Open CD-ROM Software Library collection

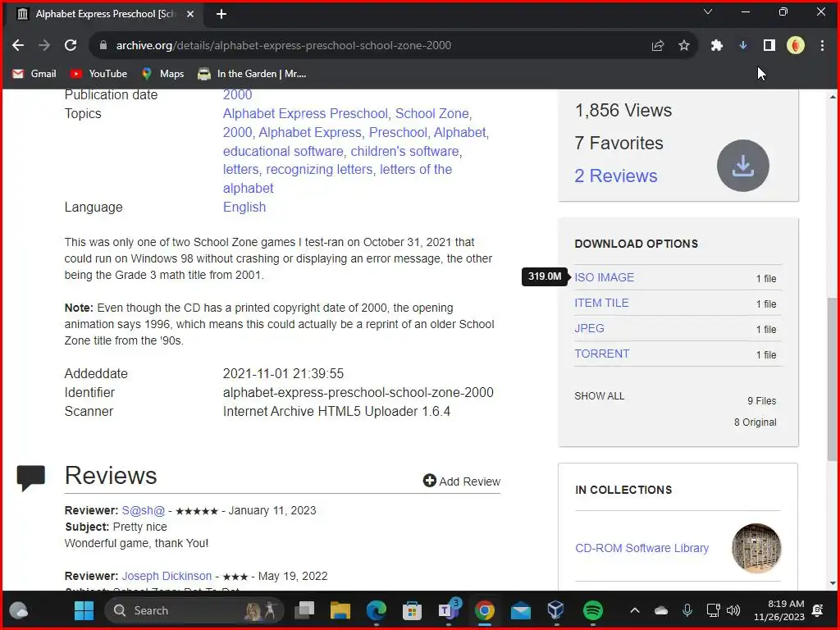(641, 548)
